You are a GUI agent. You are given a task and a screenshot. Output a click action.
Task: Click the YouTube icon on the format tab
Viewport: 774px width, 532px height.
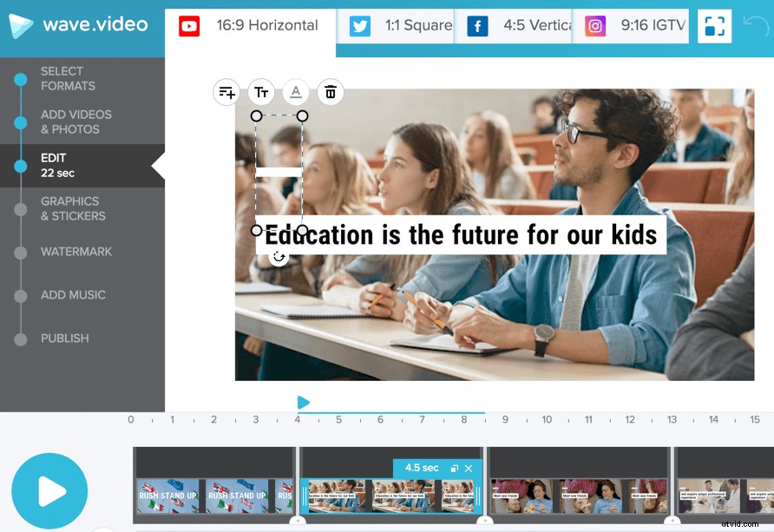[x=189, y=26]
